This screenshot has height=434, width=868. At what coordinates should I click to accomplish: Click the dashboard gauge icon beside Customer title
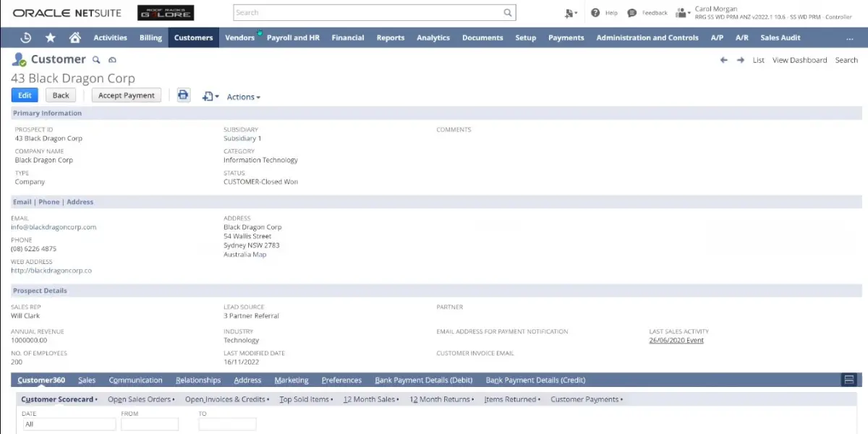click(x=112, y=60)
